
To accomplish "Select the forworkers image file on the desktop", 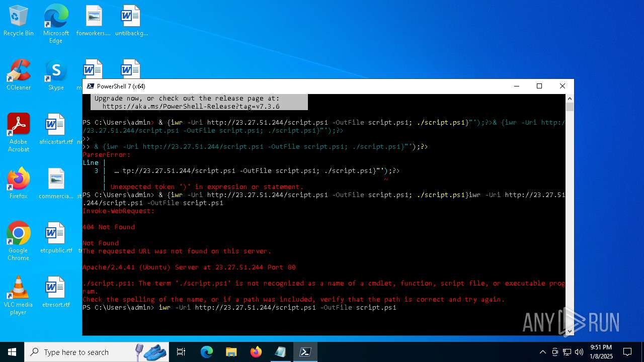I will tap(94, 21).
